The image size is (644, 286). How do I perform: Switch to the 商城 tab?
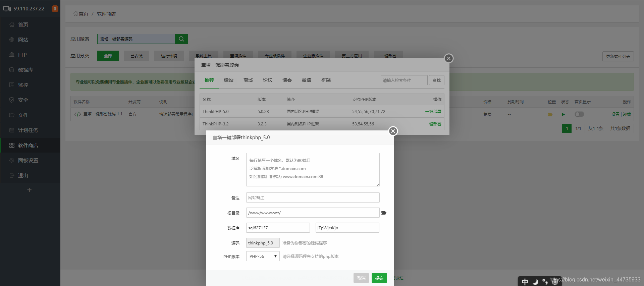[x=248, y=80]
